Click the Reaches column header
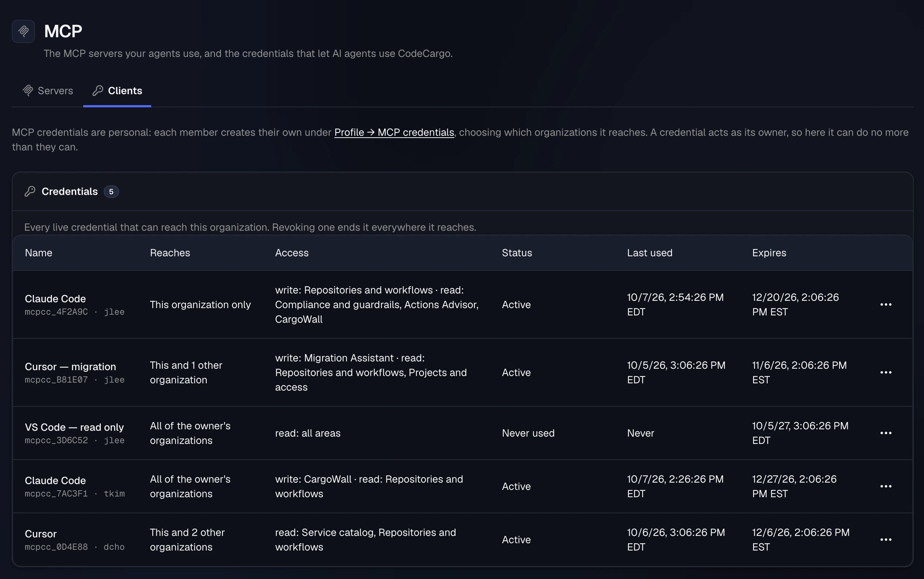The height and width of the screenshot is (579, 924). point(170,253)
